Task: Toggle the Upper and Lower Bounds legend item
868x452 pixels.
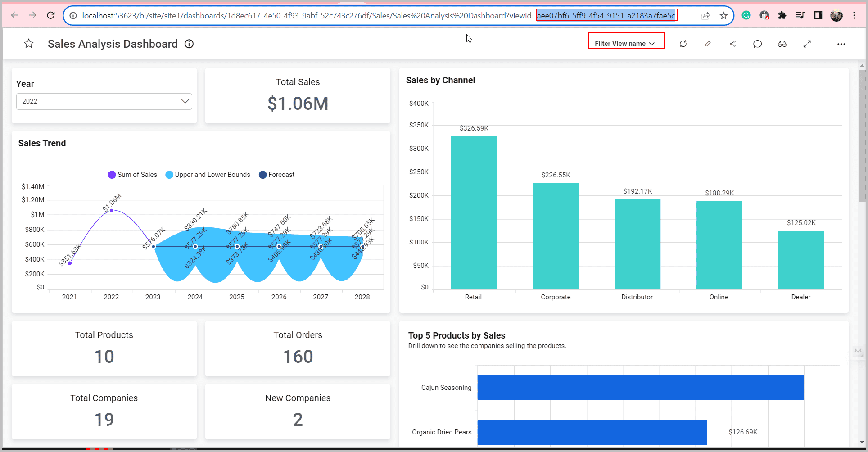Action: (208, 175)
